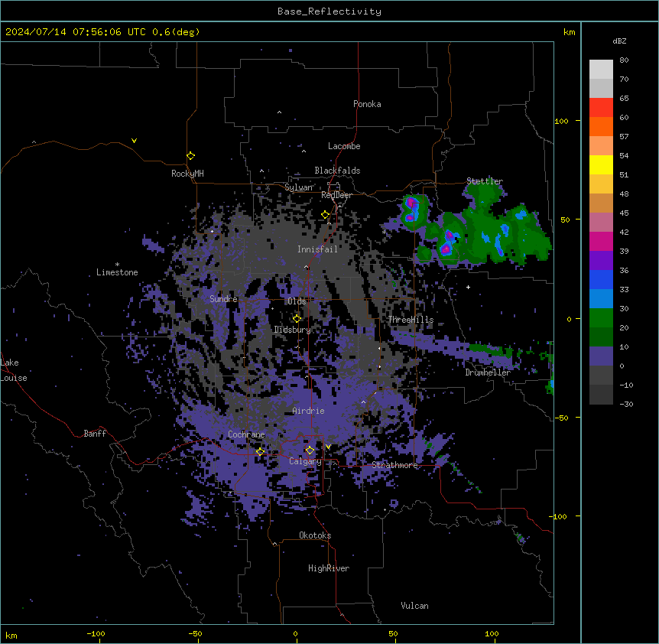Click the HighRiver town label

[329, 568]
